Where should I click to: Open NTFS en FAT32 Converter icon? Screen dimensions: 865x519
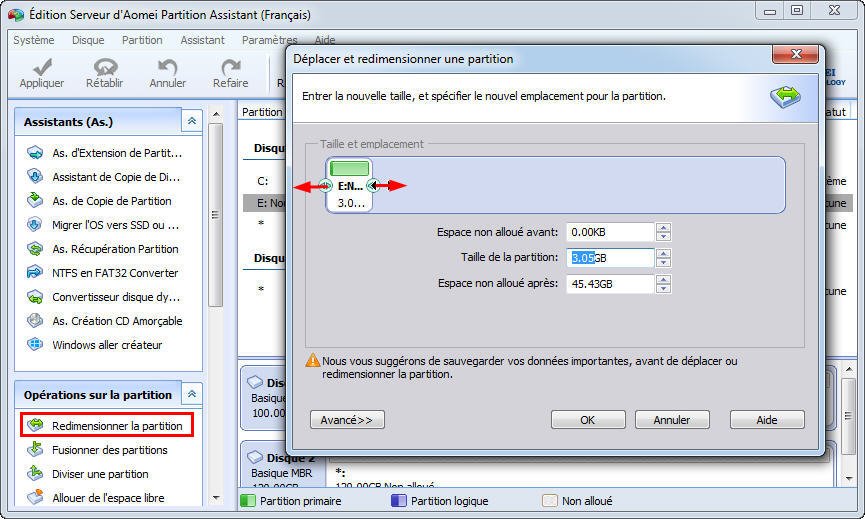coord(35,272)
